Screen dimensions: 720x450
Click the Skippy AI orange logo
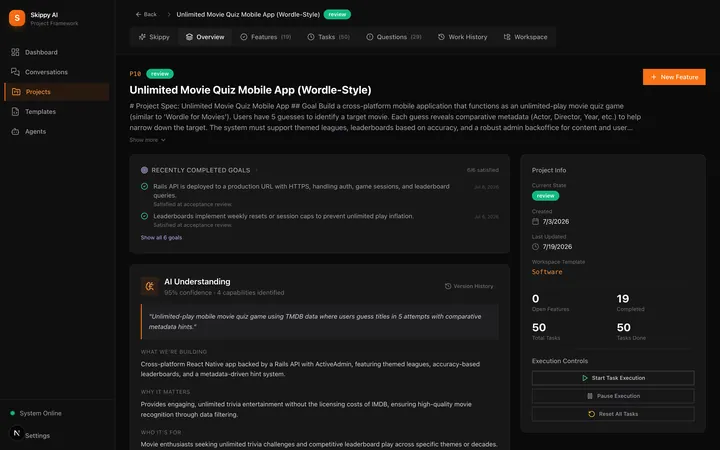[x=17, y=18]
